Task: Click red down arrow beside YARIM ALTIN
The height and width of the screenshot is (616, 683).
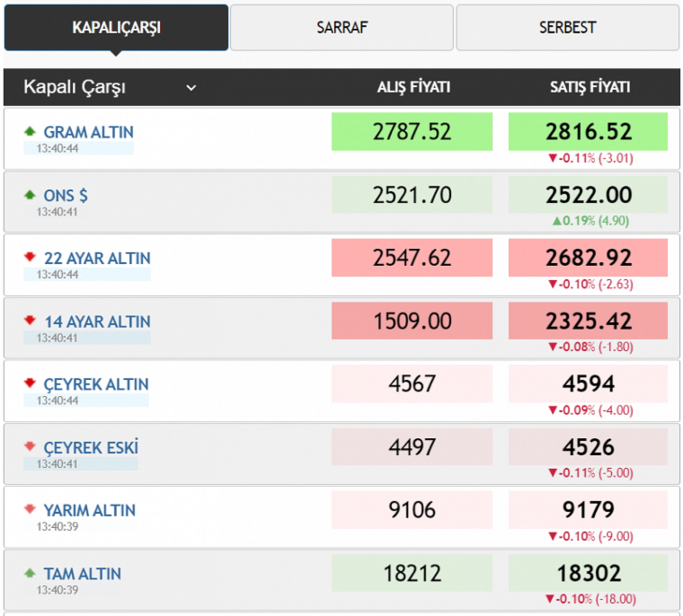Action: pyautogui.click(x=30, y=509)
